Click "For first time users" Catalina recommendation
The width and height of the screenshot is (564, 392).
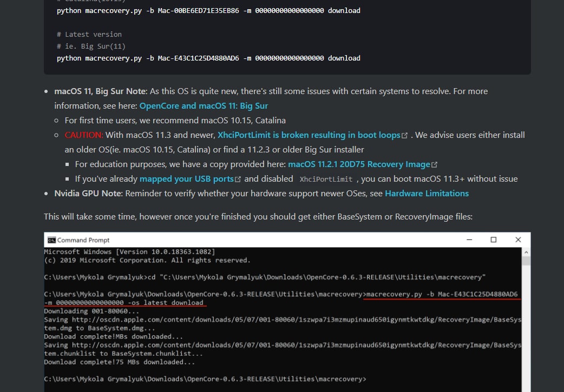click(x=175, y=121)
